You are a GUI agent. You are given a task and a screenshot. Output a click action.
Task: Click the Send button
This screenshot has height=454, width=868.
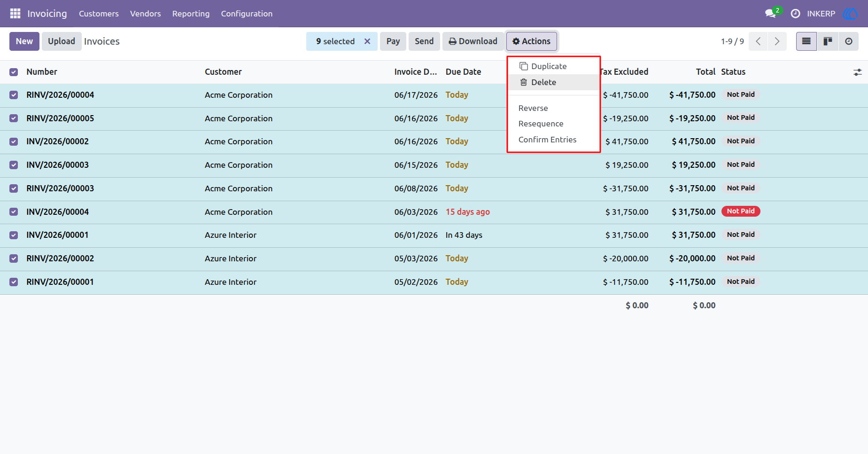424,41
